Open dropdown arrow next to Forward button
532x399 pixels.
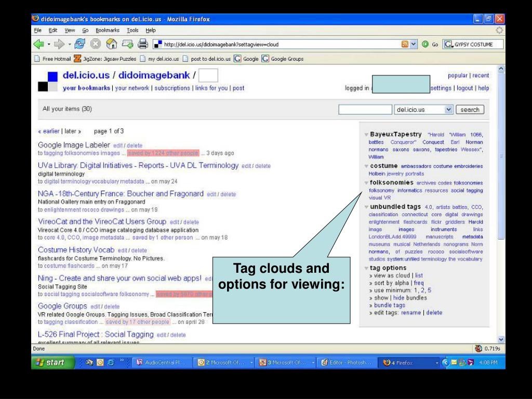[69, 44]
